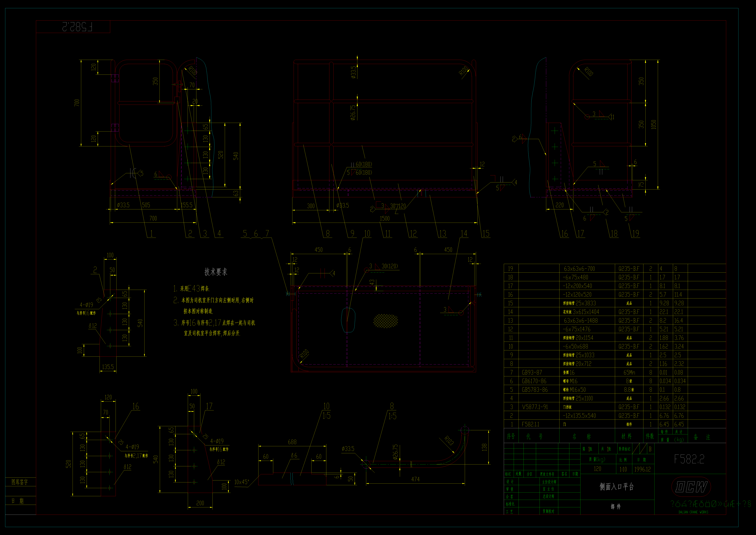Select note 3 line starting 序号16与序号2,17
Image resolution: width=756 pixels, height=535 pixels.
214,323
